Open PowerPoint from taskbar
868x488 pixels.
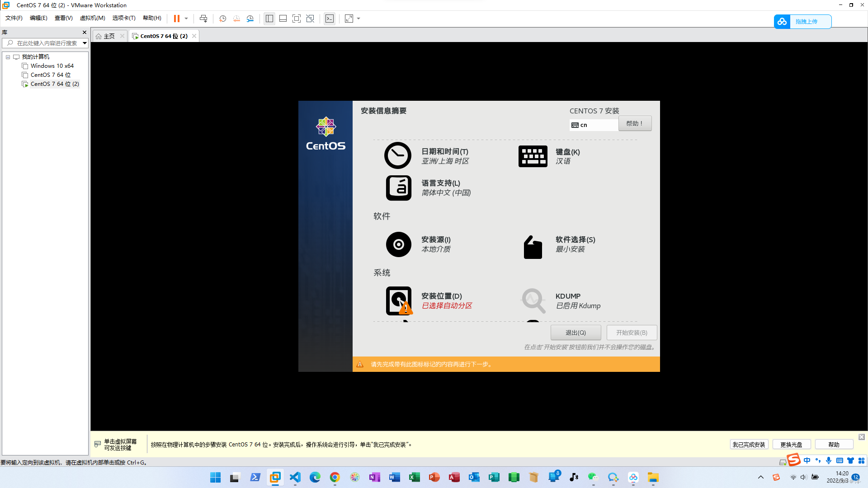click(x=434, y=478)
